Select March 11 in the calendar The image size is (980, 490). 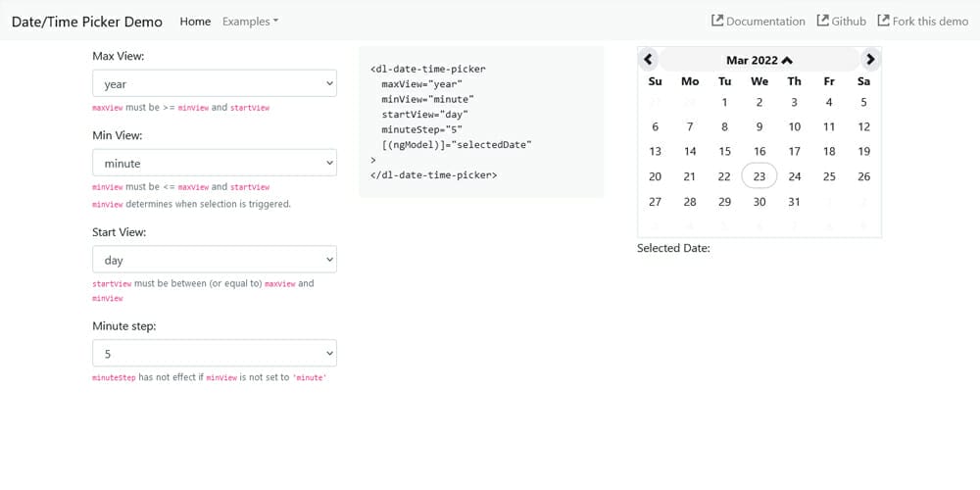click(829, 126)
